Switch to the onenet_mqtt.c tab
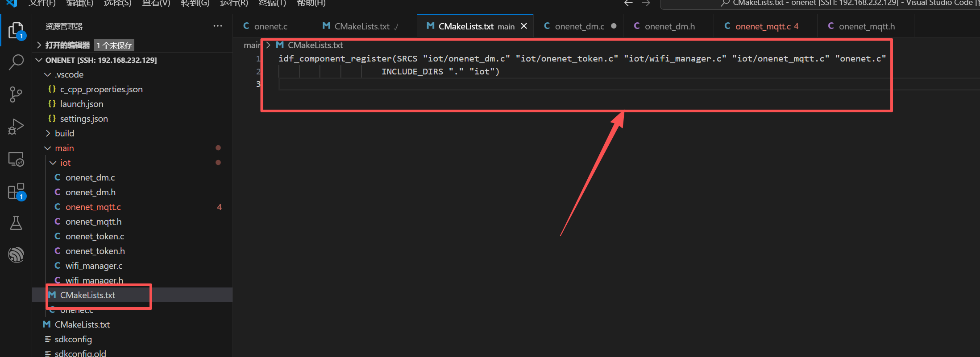 point(765,26)
